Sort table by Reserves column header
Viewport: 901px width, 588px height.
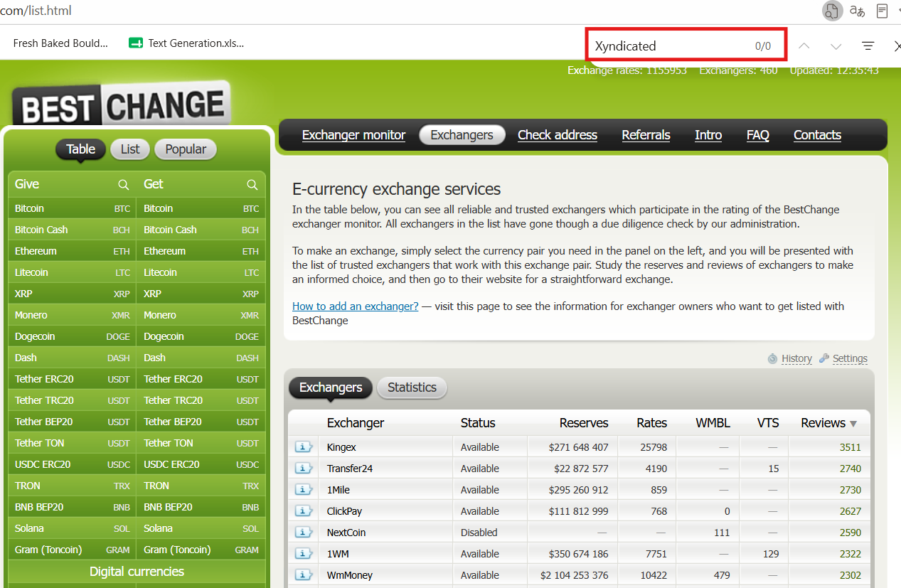[x=584, y=423]
